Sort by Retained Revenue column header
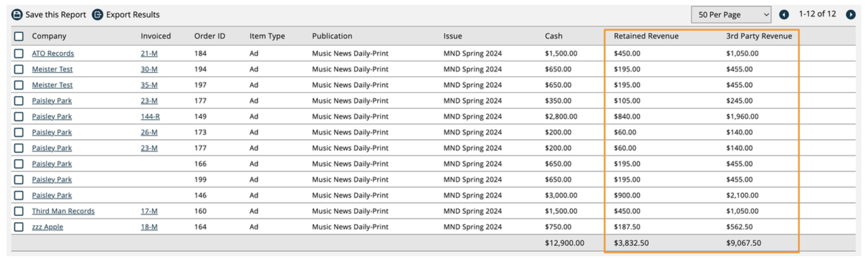This screenshot has width=868, height=262. 646,36
